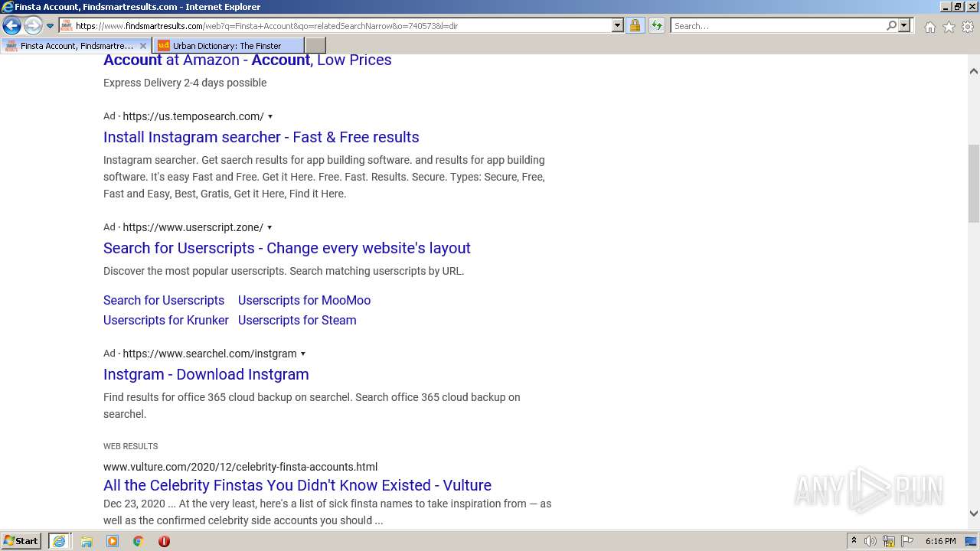
Task: Open the volume speaker tray icon
Action: pyautogui.click(x=871, y=541)
